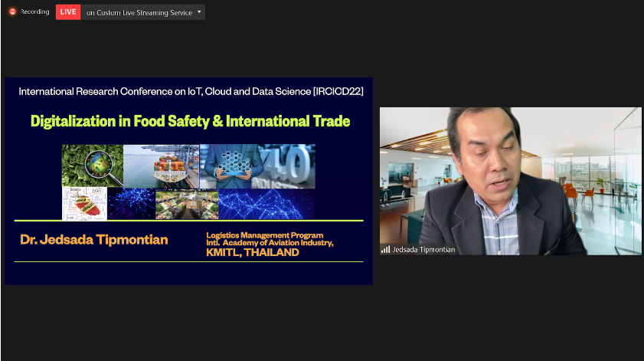Click the greenhouse farm image
Image resolution: width=644 pixels, height=361 pixels.
[187, 204]
